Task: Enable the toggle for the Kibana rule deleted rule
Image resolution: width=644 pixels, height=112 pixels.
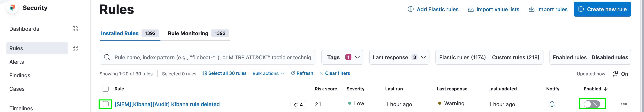Action: (592, 104)
